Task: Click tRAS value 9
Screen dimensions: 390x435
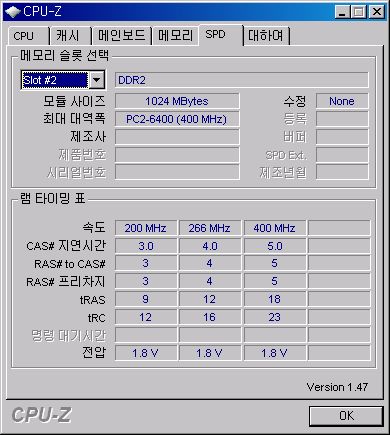Action: point(146,299)
